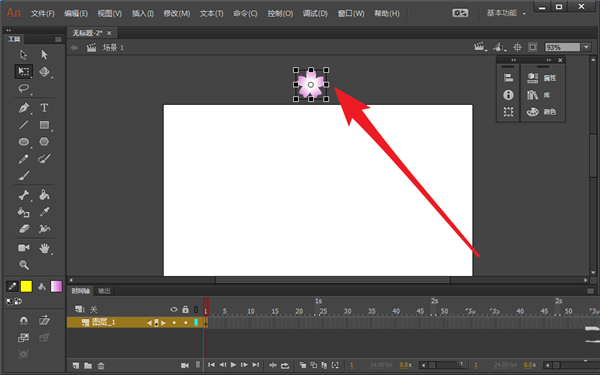Select the 3D Rotation tool
This screenshot has height=375, width=600.
coord(44,72)
